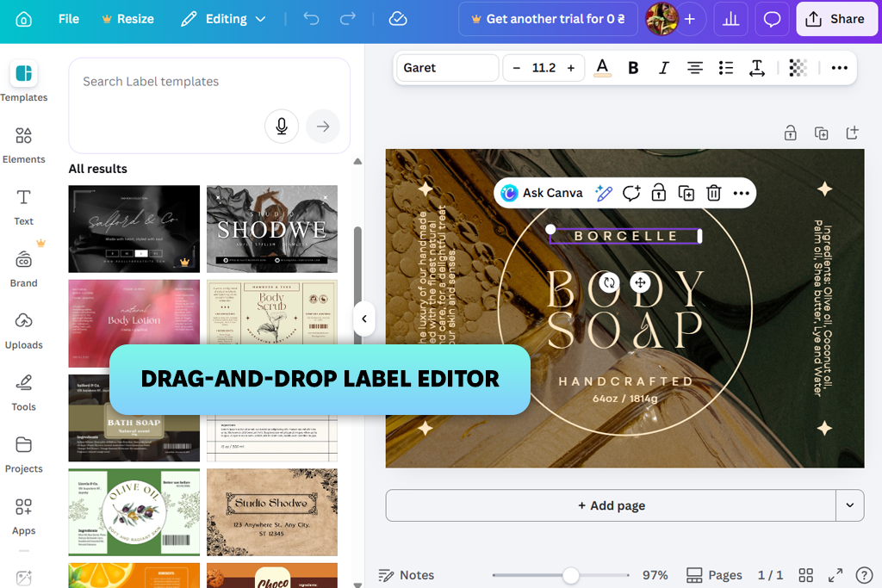The height and width of the screenshot is (588, 882).
Task: Add a comment on selected text
Action: [631, 193]
